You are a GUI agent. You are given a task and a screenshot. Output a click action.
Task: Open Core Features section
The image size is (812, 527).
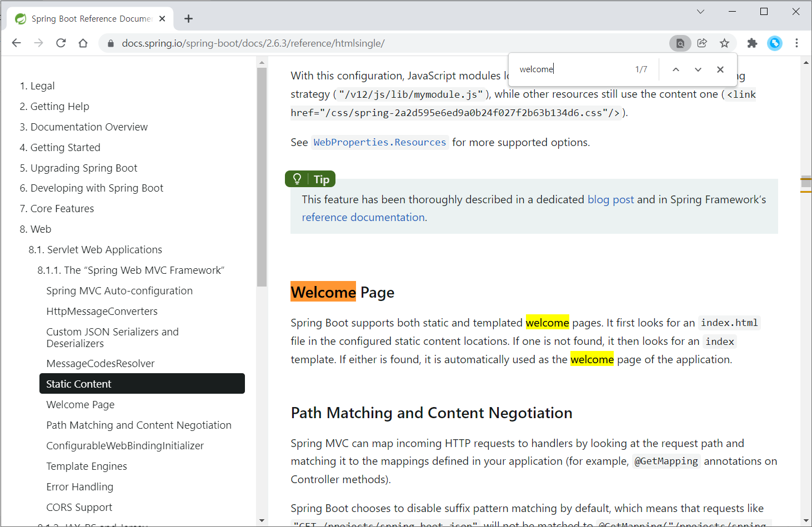[57, 209]
